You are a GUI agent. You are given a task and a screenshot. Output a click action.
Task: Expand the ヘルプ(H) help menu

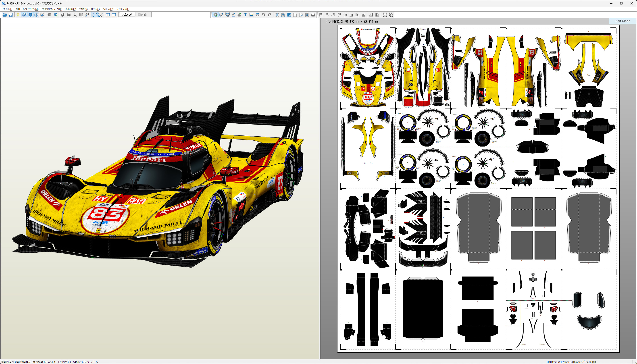[108, 9]
